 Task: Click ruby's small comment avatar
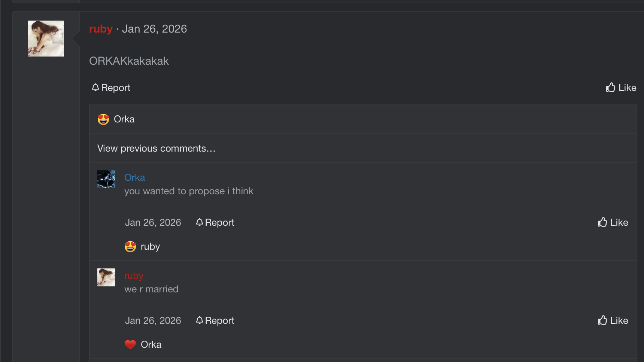(x=106, y=277)
